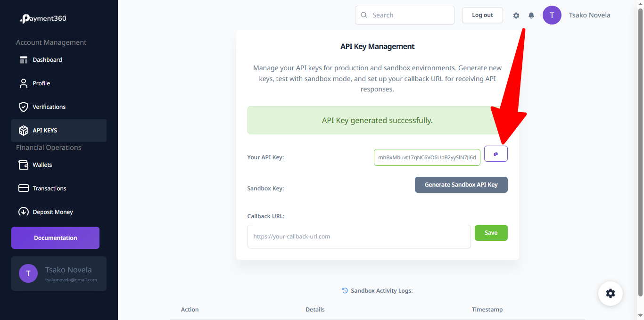644x320 pixels.
Task: Click the Verifications shield icon
Action: (x=24, y=107)
